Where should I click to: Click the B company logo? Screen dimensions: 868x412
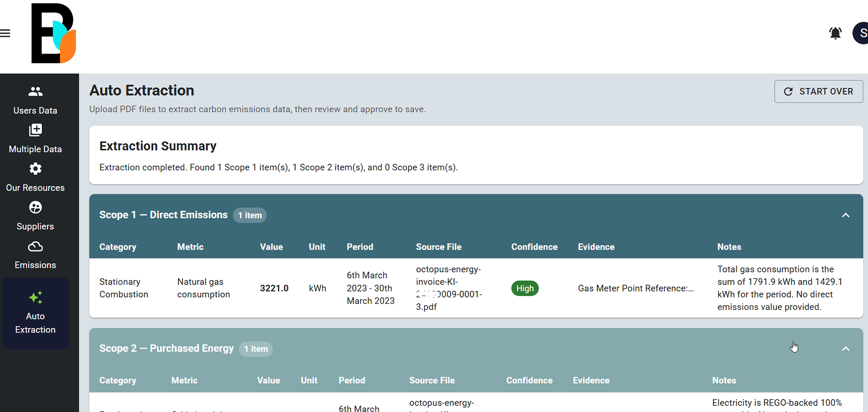click(x=54, y=33)
